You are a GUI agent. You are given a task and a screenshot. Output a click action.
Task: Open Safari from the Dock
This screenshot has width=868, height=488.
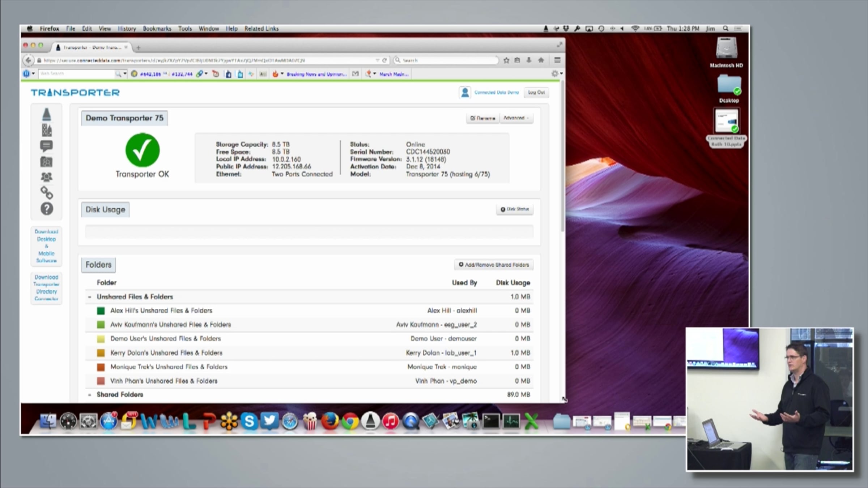click(290, 421)
